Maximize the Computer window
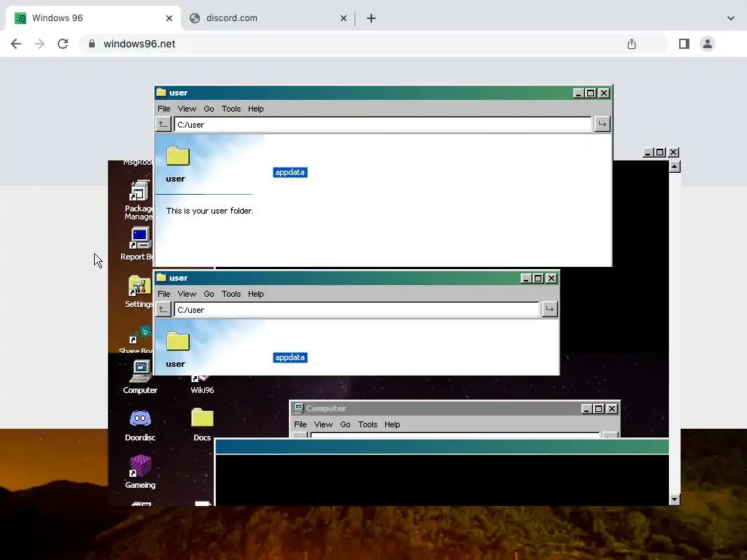 pyautogui.click(x=599, y=408)
